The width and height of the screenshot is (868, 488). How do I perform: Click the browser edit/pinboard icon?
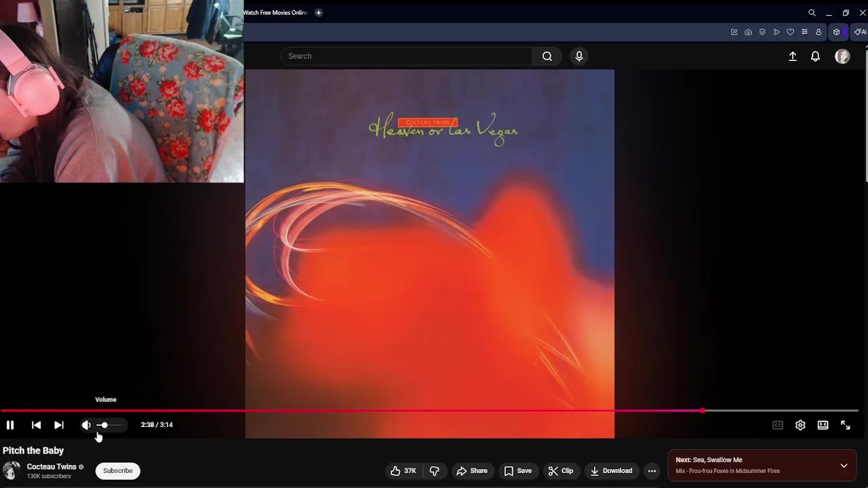[734, 32]
